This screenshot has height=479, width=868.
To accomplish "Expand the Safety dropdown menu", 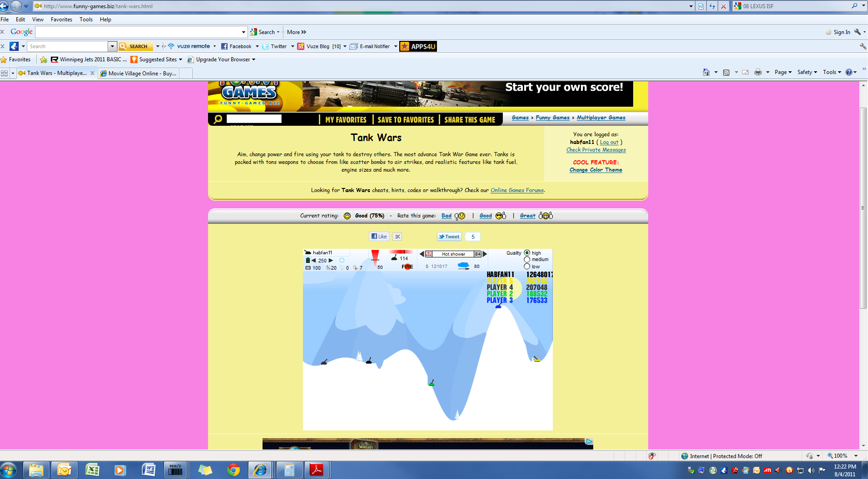I will pos(807,73).
